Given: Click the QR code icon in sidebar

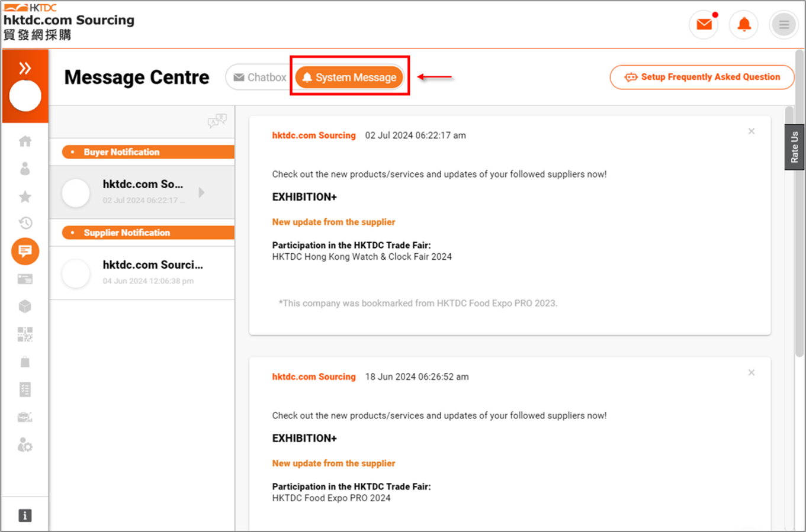Looking at the screenshot, I should (x=25, y=334).
